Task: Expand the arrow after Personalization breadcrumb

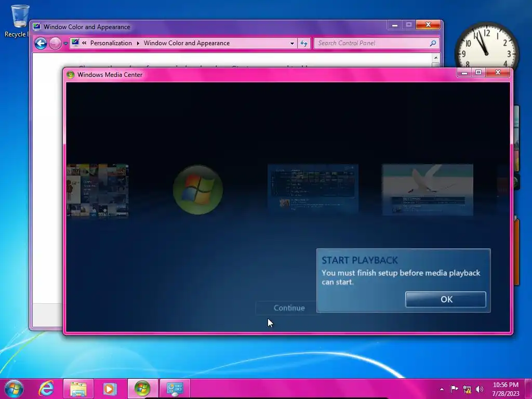Action: tap(138, 43)
